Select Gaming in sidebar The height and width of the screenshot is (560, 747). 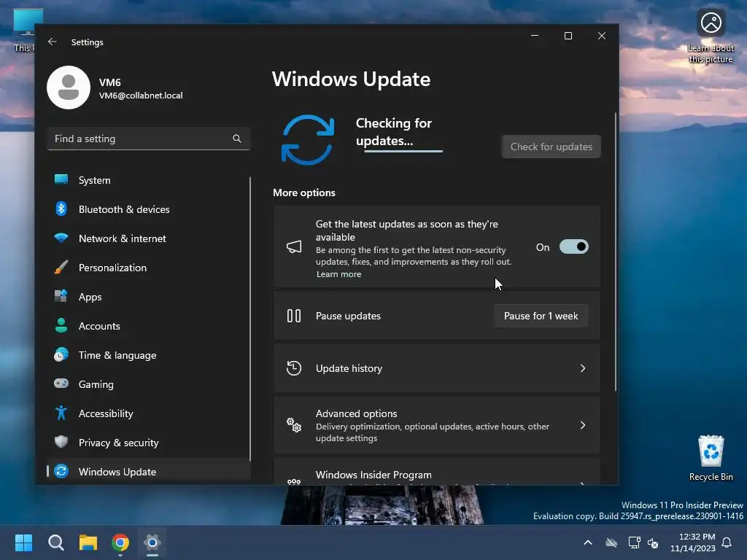click(x=149, y=384)
